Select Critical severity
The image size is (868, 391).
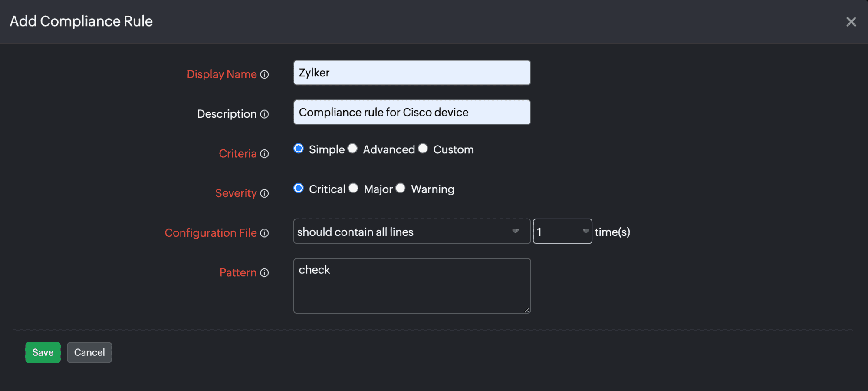[x=299, y=188]
